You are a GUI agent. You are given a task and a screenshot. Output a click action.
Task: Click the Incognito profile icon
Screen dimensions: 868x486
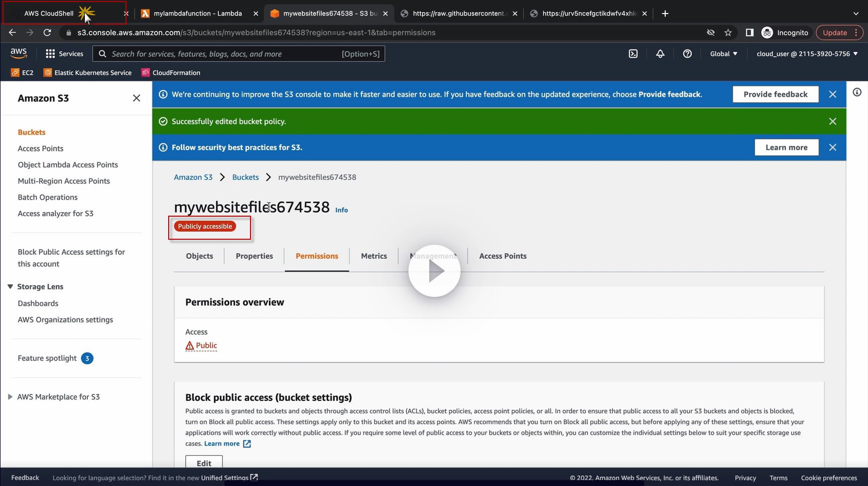pyautogui.click(x=785, y=33)
